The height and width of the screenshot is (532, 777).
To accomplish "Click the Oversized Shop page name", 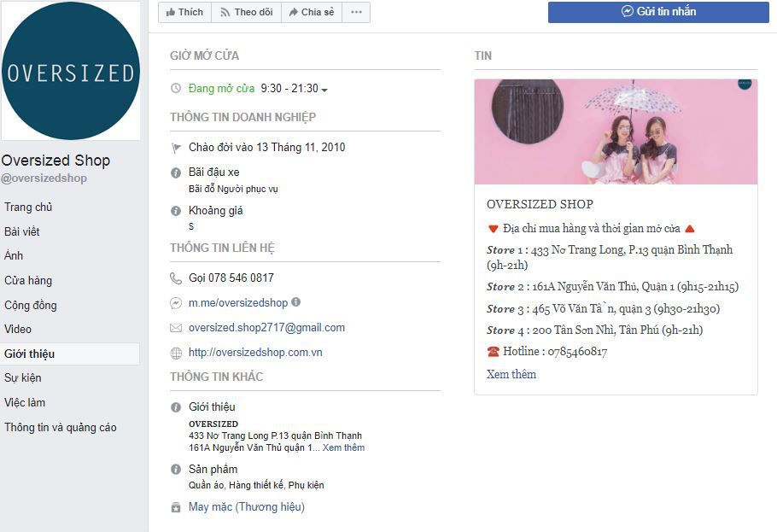I will (55, 161).
